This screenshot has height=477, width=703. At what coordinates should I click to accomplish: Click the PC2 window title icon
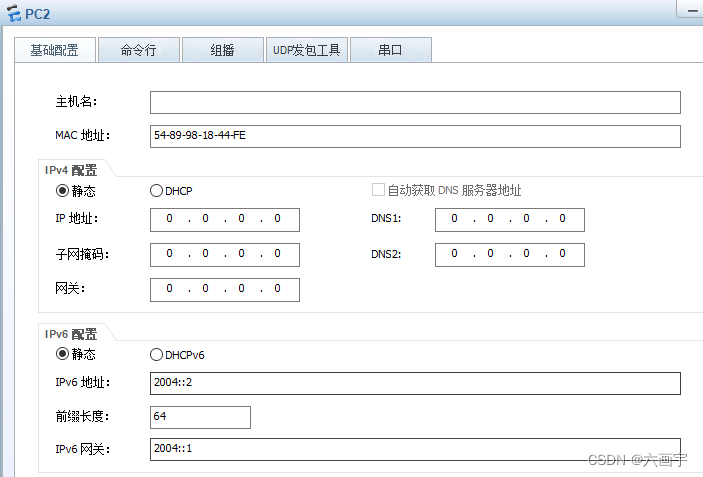click(13, 13)
